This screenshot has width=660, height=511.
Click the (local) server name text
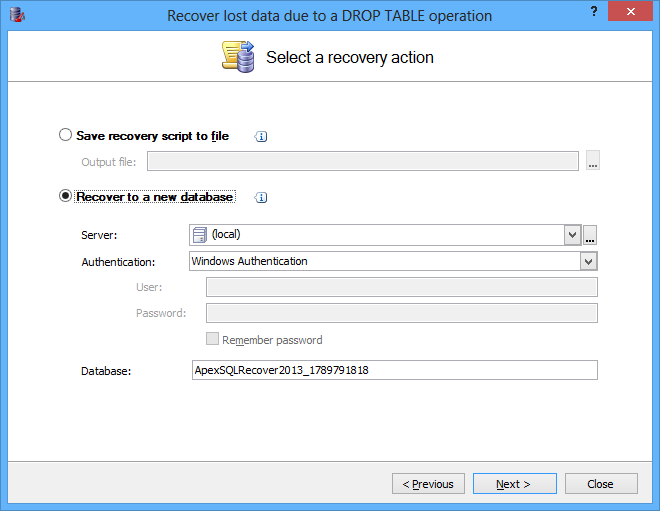(226, 234)
